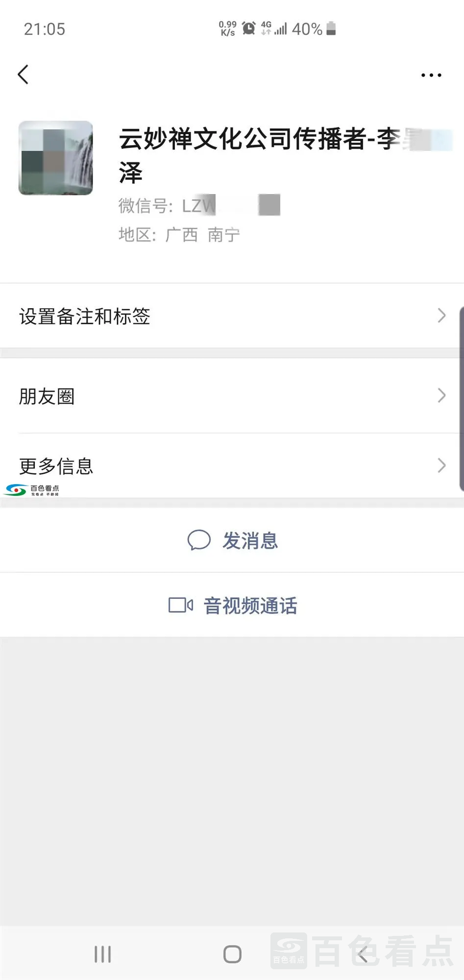Tap the back arrow at top left
464x980 pixels.
point(23,74)
